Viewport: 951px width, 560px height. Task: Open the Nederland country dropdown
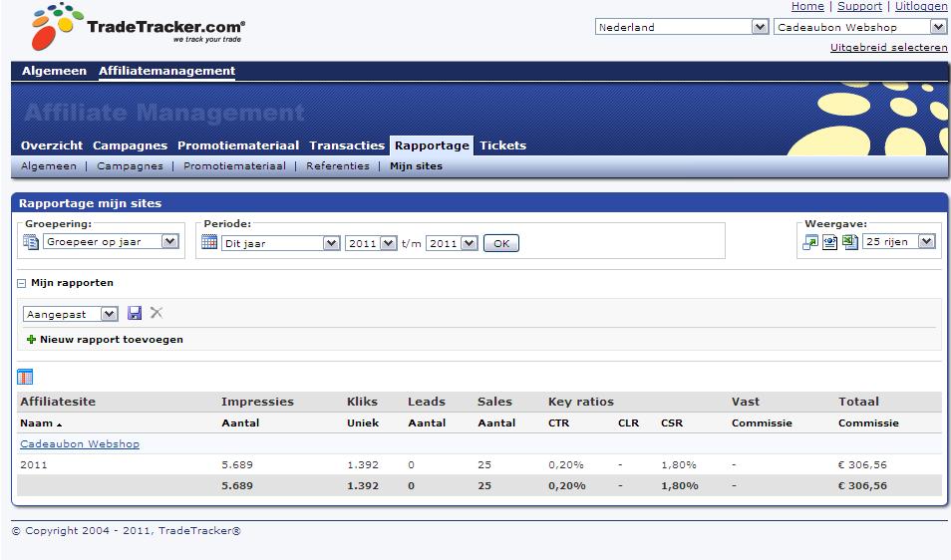pos(682,27)
